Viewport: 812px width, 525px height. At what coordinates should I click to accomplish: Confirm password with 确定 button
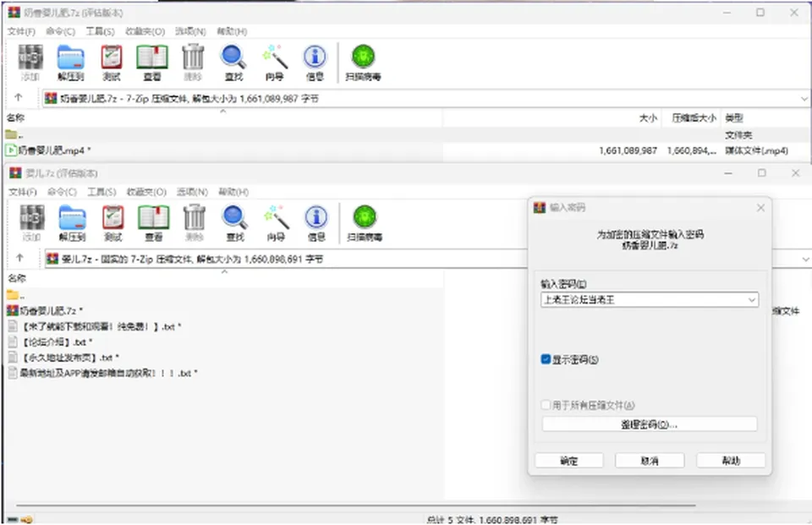[x=569, y=460]
